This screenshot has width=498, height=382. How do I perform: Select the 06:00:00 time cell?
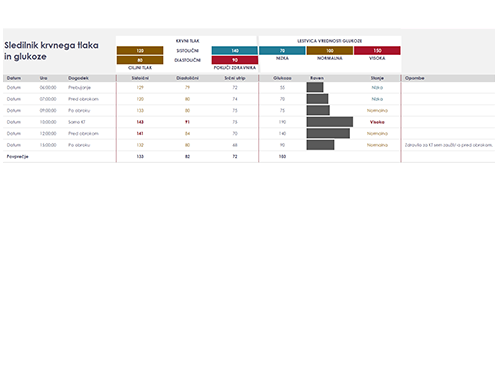pyautogui.click(x=48, y=88)
